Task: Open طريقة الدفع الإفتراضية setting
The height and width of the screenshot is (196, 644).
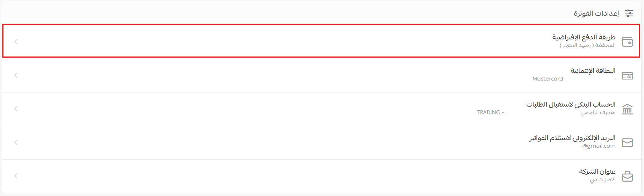Action: pyautogui.click(x=584, y=37)
